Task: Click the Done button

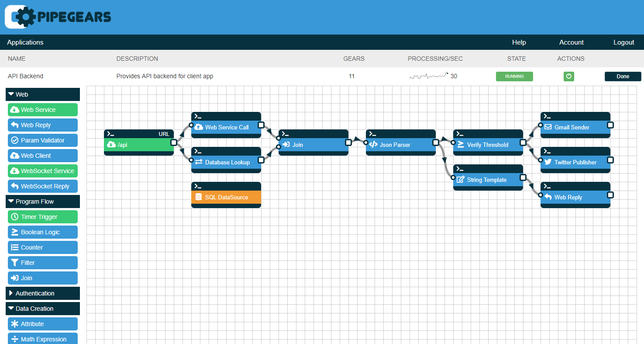Action: (x=623, y=76)
